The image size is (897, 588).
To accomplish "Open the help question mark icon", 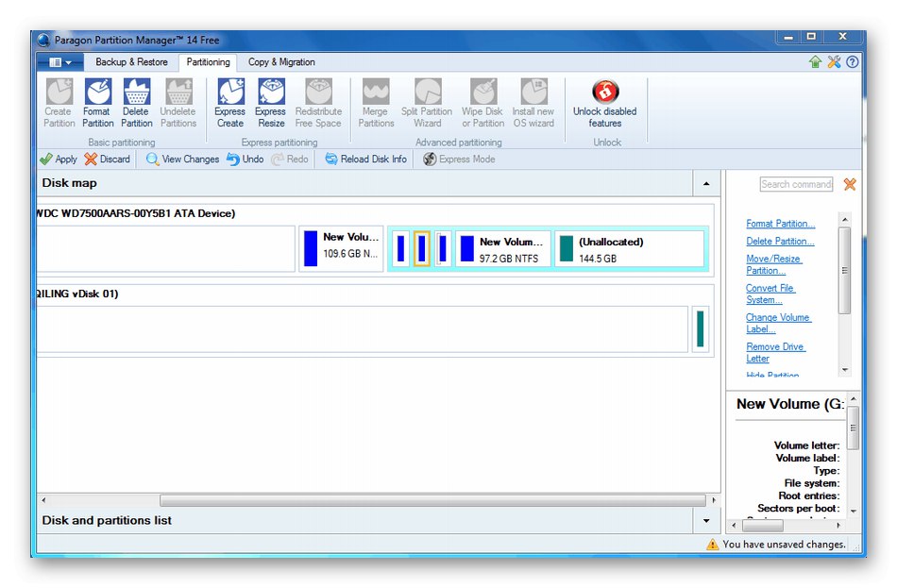I will pos(853,61).
